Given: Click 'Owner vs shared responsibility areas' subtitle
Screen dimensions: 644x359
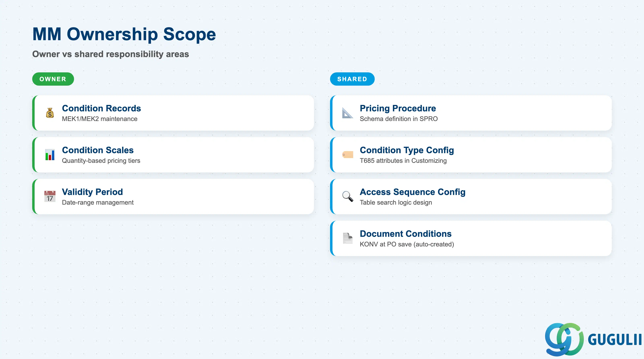Looking at the screenshot, I should pyautogui.click(x=110, y=54).
